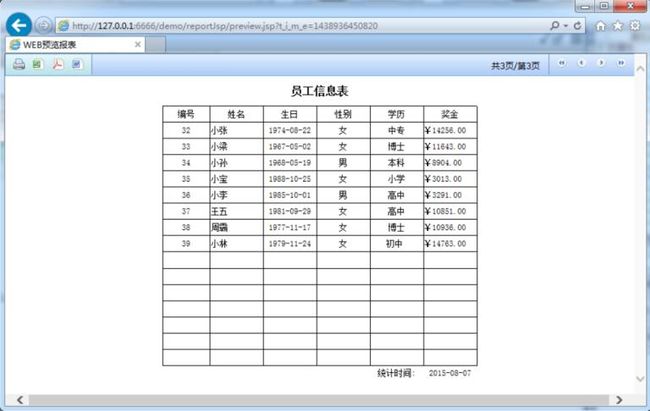The image size is (650, 411).
Task: Click the name cell 王五
Action: 236,211
